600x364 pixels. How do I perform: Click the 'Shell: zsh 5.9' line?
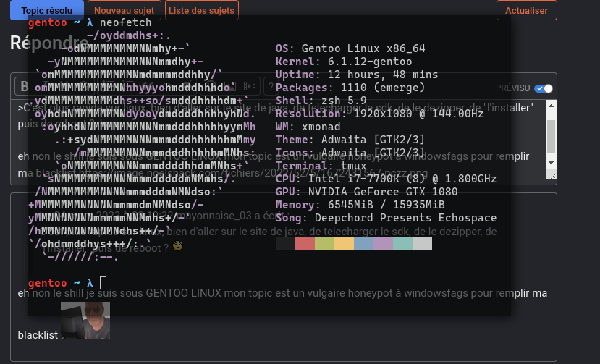coord(321,101)
